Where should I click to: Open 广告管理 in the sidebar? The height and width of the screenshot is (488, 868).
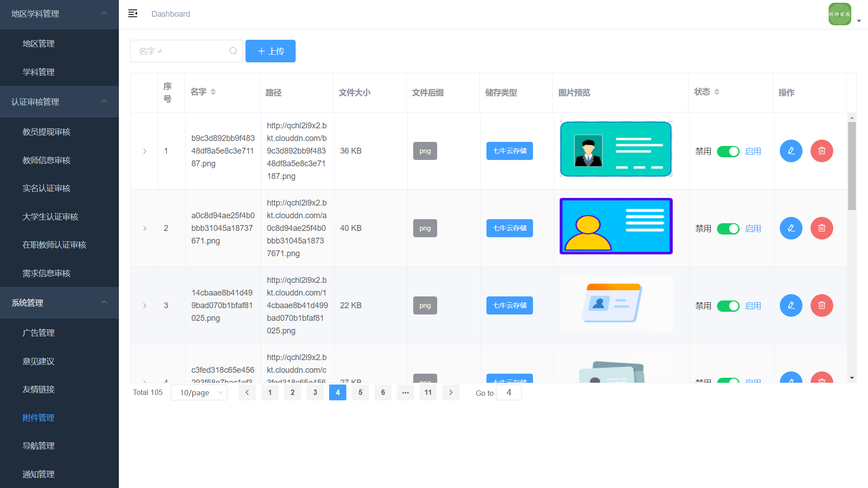(38, 333)
